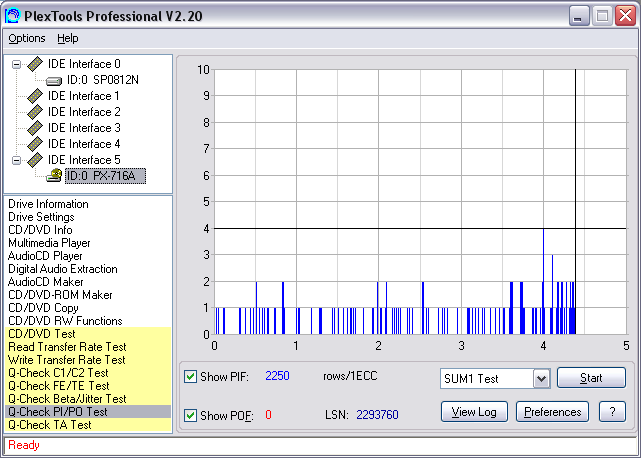The height and width of the screenshot is (458, 641).
Task: Select CD/DVD Test in function list
Action: pos(88,334)
